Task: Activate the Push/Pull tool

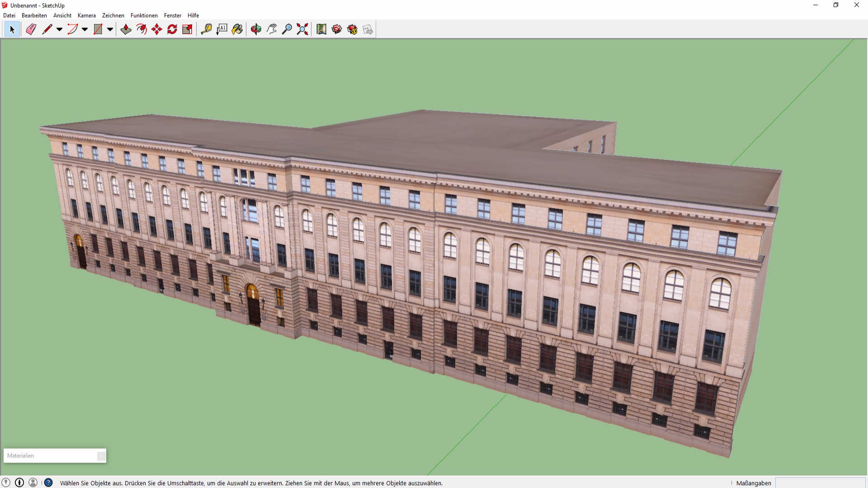Action: click(126, 29)
